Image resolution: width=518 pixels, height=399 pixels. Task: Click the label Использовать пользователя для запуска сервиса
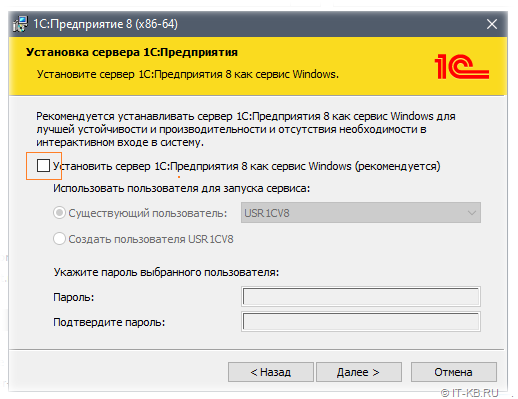181,188
